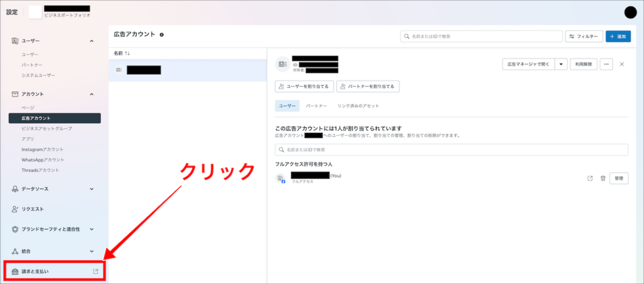Click the info icon beside 広告アカウント heading
This screenshot has height=284, width=644.
pyautogui.click(x=162, y=35)
